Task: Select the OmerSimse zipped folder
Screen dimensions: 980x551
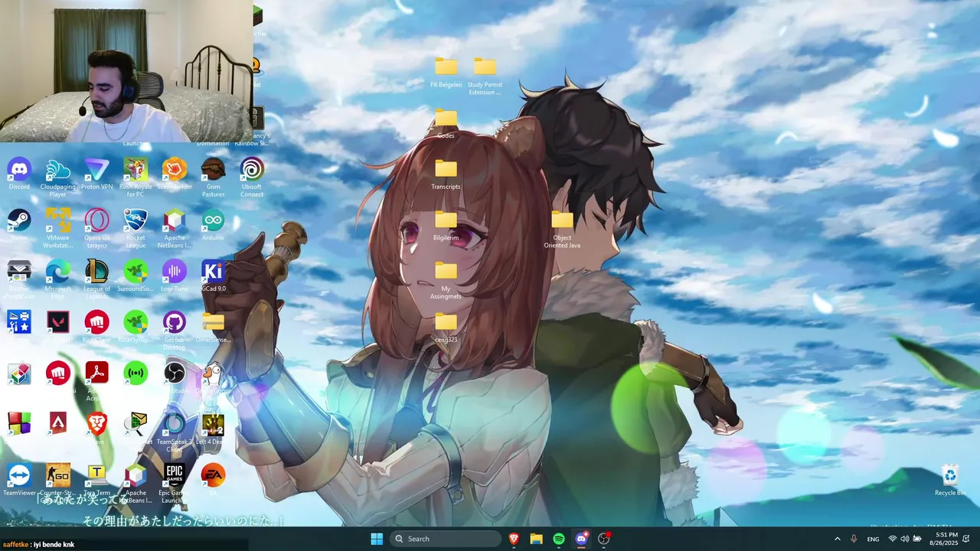Action: coord(213,325)
